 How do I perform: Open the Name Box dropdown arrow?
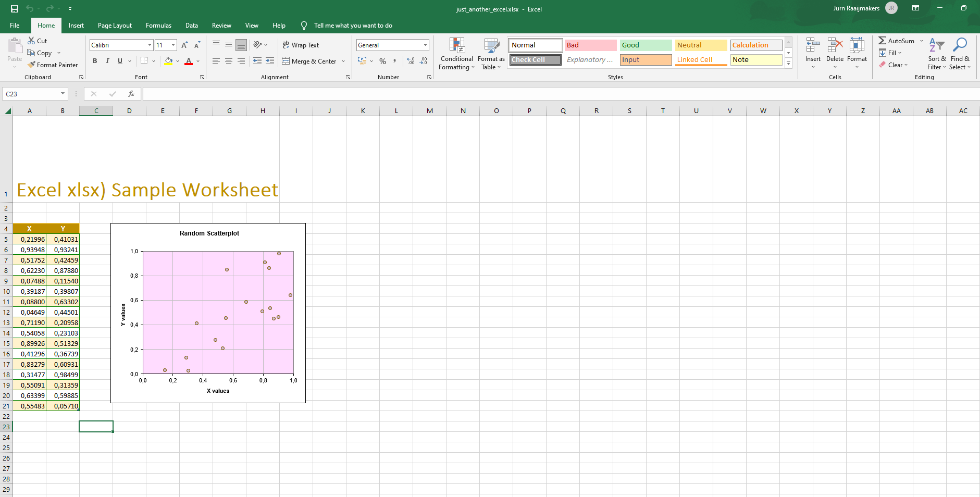63,94
